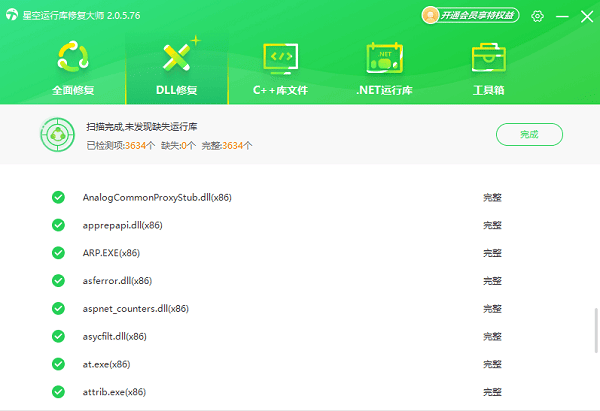
Task: Click green check beside aspnet_counters.dll
Action: (58, 308)
